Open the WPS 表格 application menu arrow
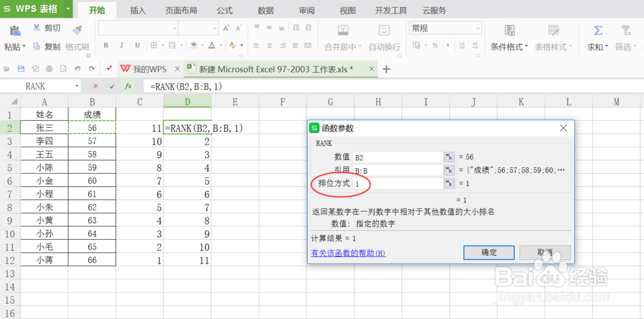The image size is (644, 319). [68, 8]
